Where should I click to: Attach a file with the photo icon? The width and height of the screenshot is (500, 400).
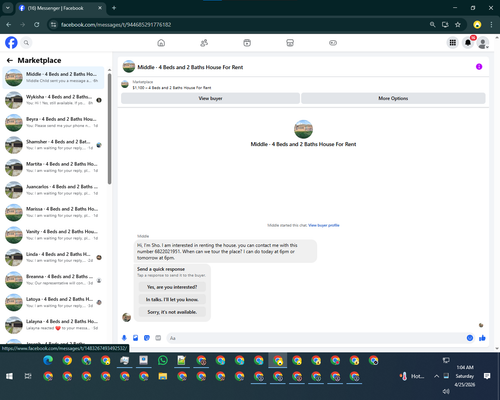pos(136,338)
